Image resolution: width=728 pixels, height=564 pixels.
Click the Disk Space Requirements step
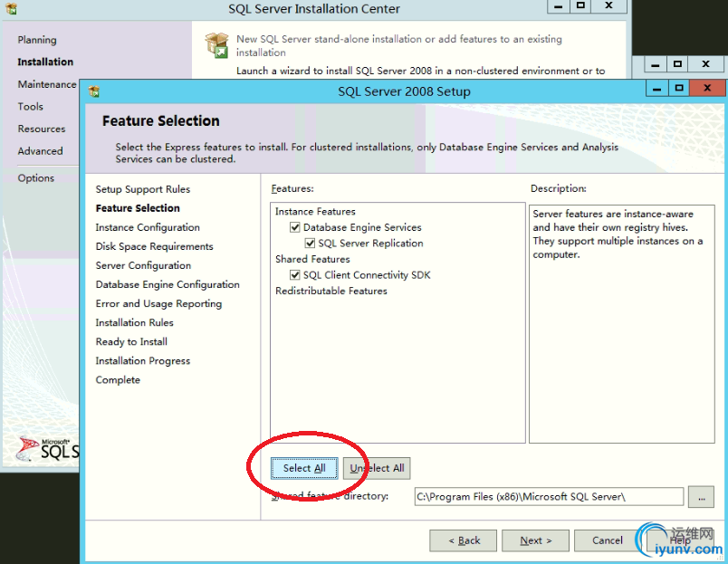155,246
